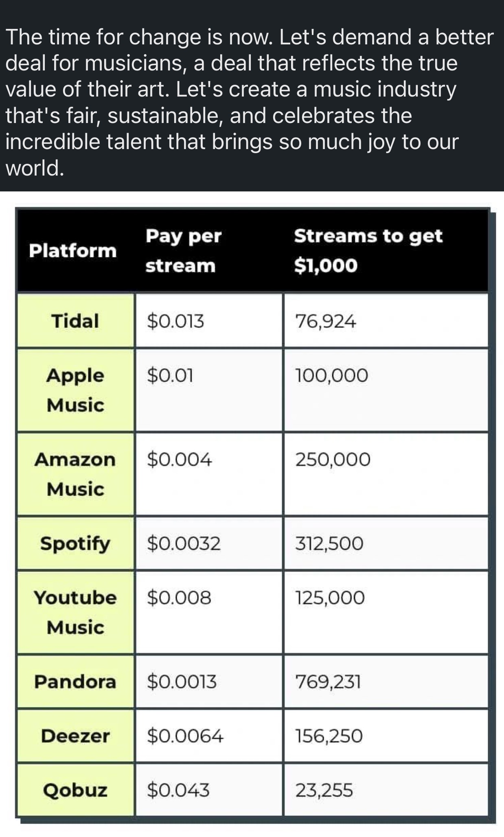Click Amazon Music's $0.004 pay rate

coord(180,460)
